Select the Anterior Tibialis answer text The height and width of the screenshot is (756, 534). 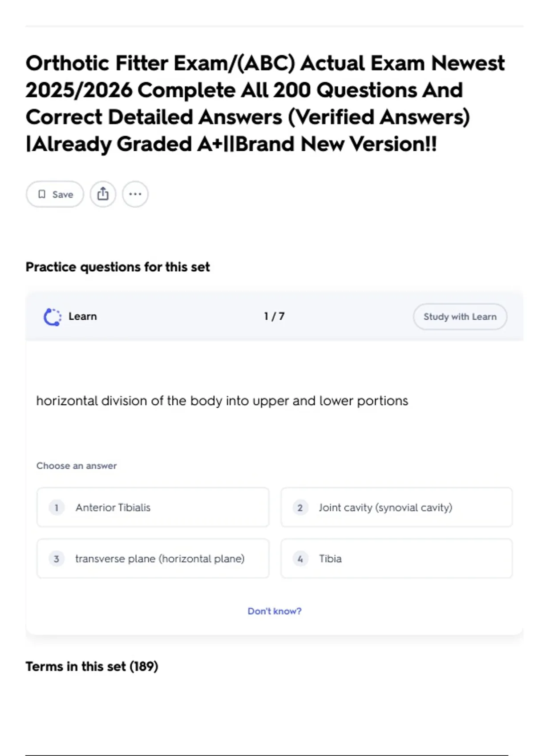pos(113,508)
